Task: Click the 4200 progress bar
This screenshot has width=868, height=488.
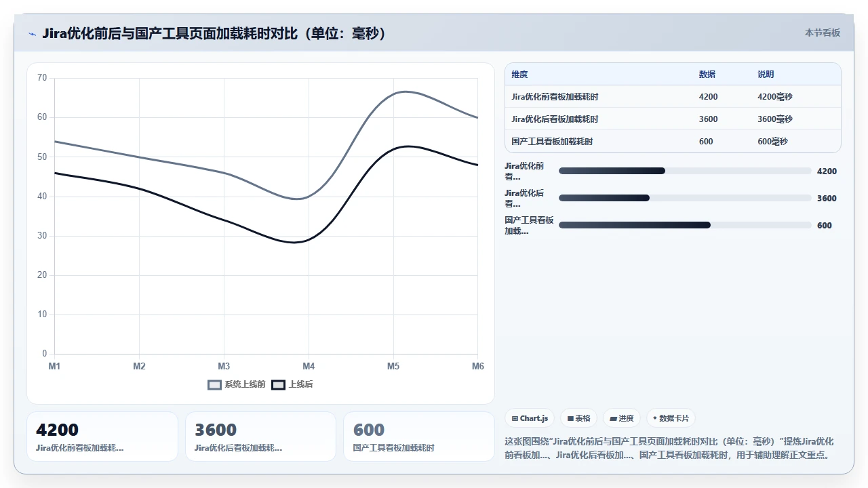Action: click(685, 171)
